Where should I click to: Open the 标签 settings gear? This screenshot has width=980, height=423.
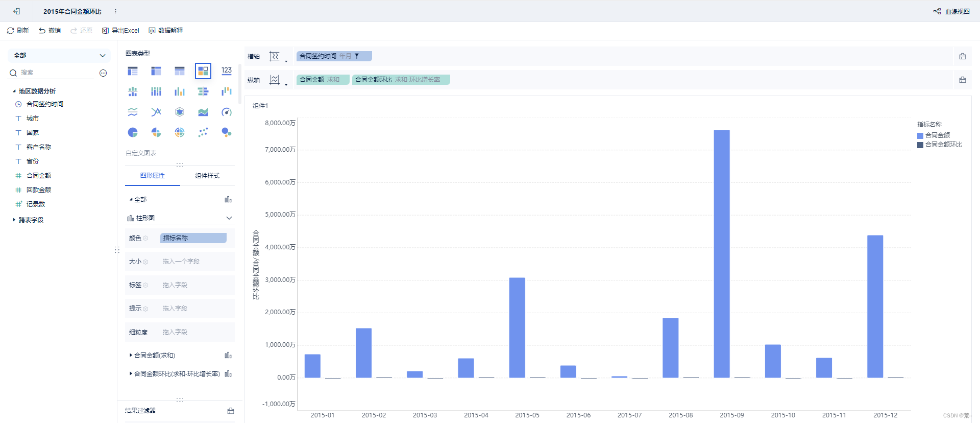145,286
